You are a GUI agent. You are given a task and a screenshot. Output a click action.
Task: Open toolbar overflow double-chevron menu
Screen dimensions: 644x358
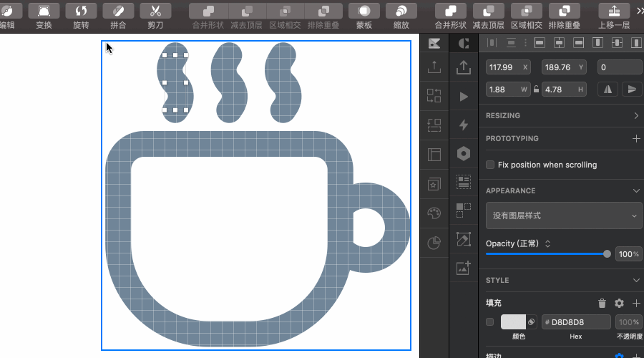(640, 11)
